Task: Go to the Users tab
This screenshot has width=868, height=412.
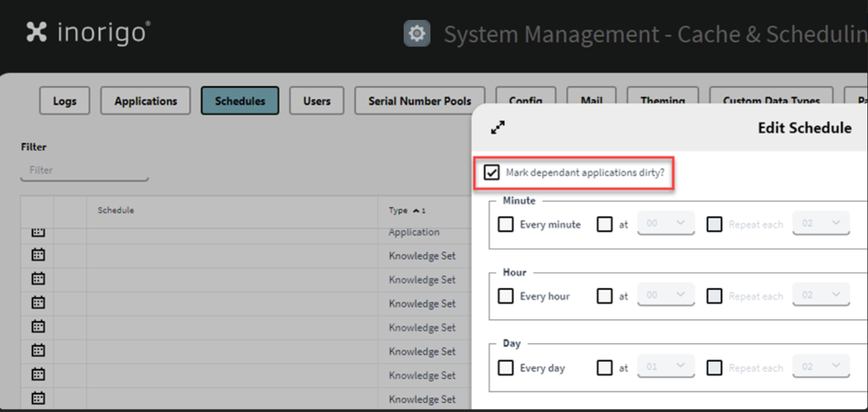Action: (316, 101)
